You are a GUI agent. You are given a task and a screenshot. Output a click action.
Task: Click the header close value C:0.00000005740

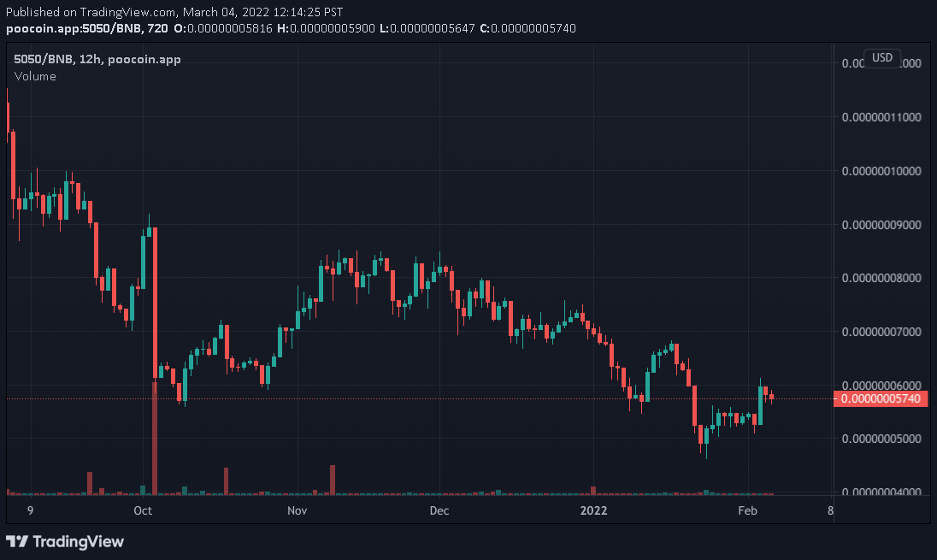[528, 28]
